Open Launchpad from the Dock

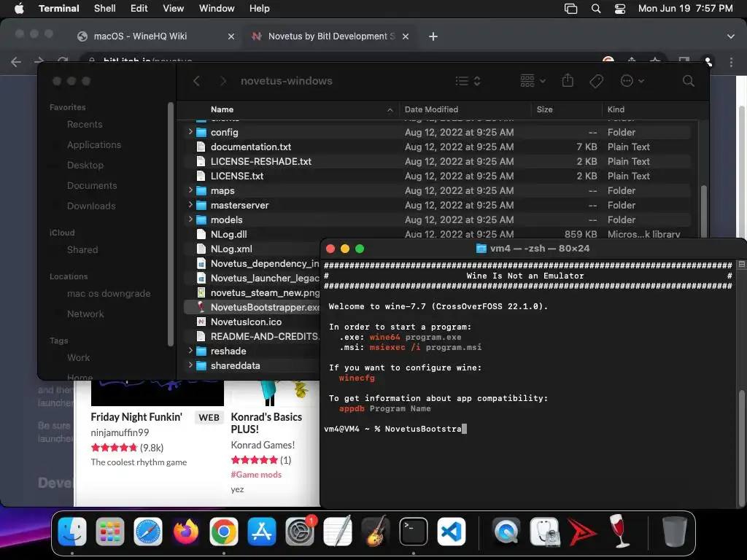pos(110,531)
